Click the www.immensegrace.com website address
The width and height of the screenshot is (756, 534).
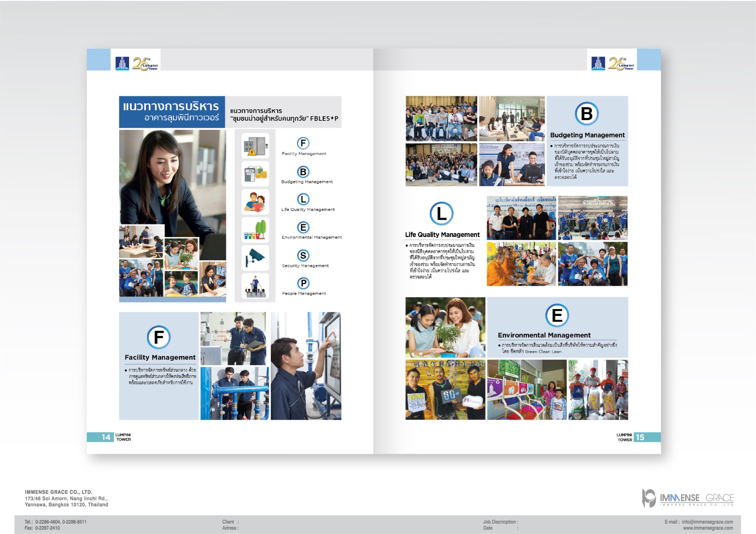point(708,528)
